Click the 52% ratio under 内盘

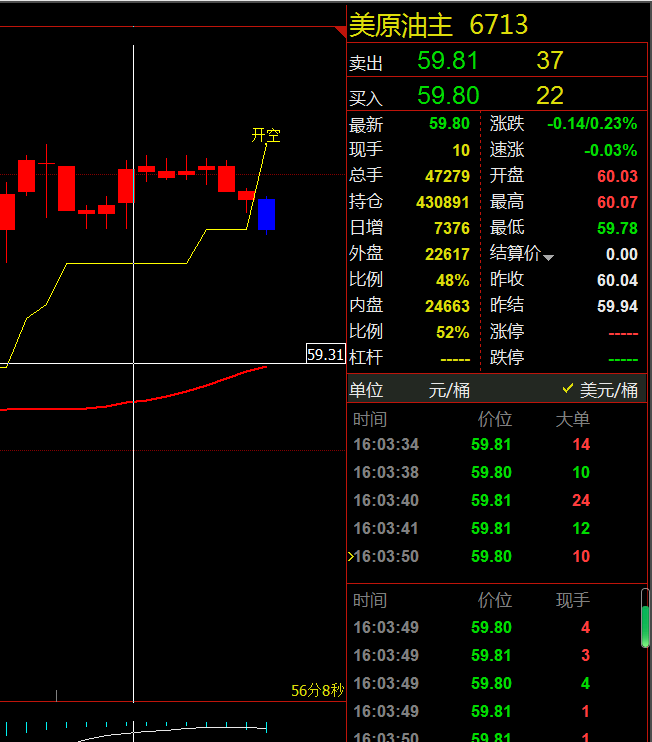[452, 332]
